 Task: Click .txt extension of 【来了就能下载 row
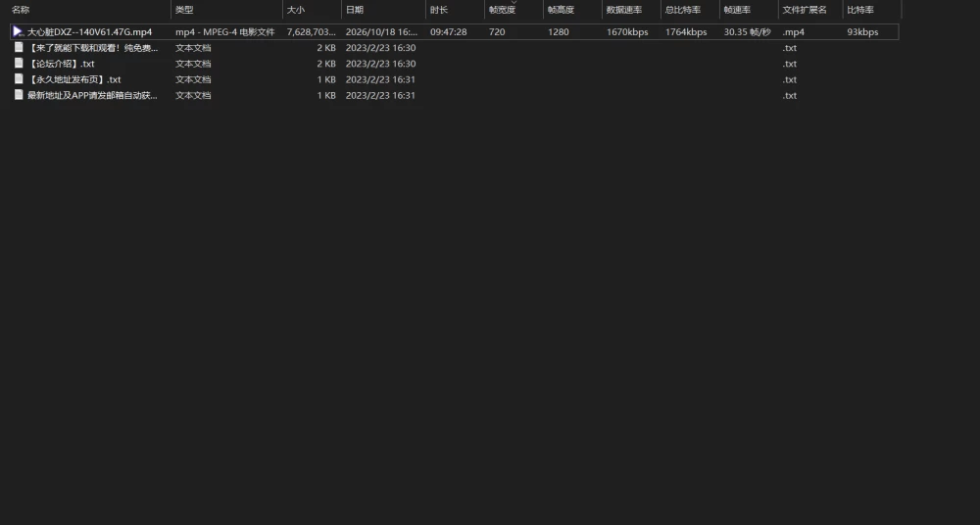tap(789, 47)
